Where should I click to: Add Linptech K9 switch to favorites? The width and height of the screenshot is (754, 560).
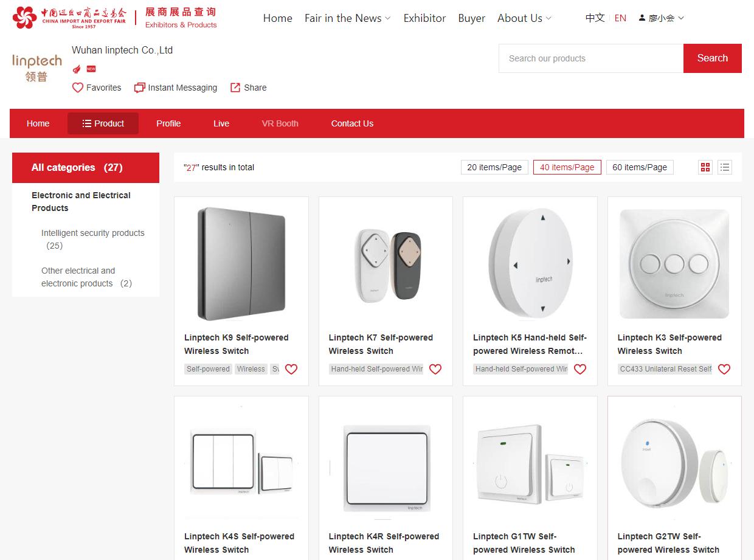(x=291, y=369)
